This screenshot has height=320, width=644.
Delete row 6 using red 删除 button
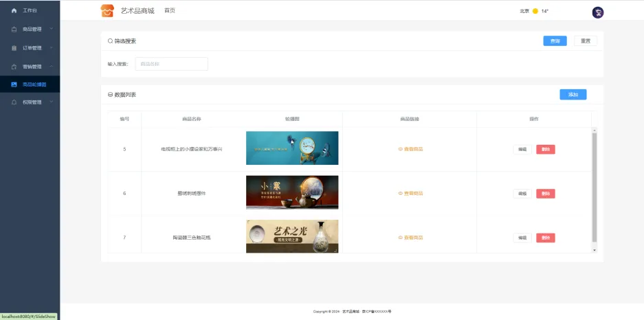545,194
